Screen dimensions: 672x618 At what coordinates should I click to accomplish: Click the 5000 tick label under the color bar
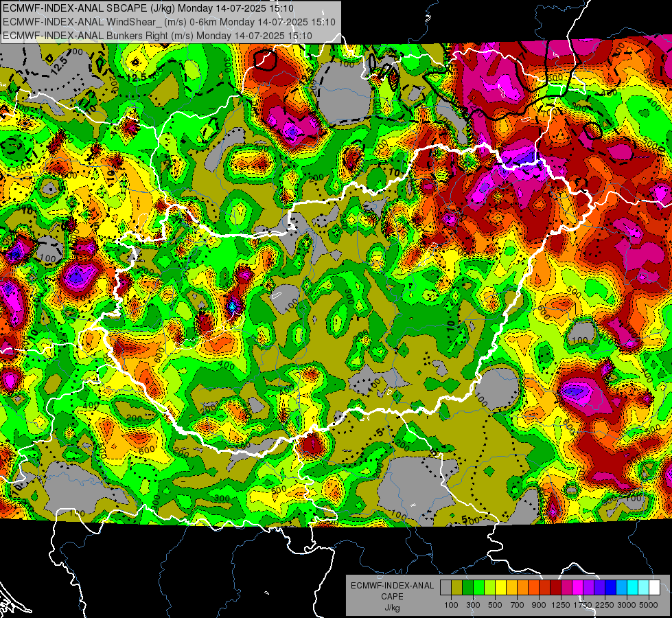[649, 605]
